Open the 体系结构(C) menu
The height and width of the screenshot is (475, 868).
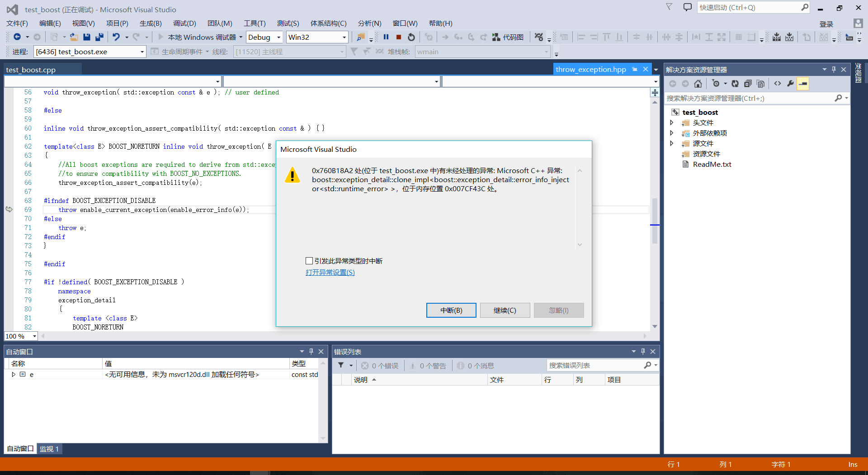click(x=328, y=23)
